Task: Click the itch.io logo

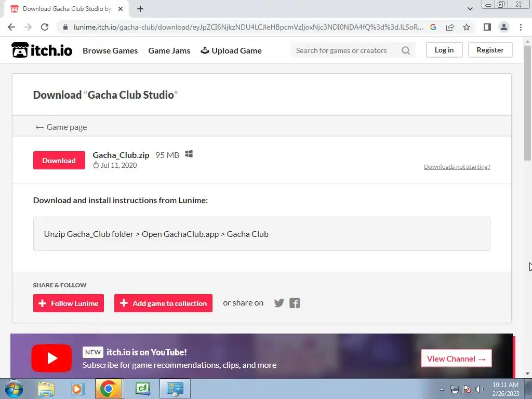Action: 42,50
